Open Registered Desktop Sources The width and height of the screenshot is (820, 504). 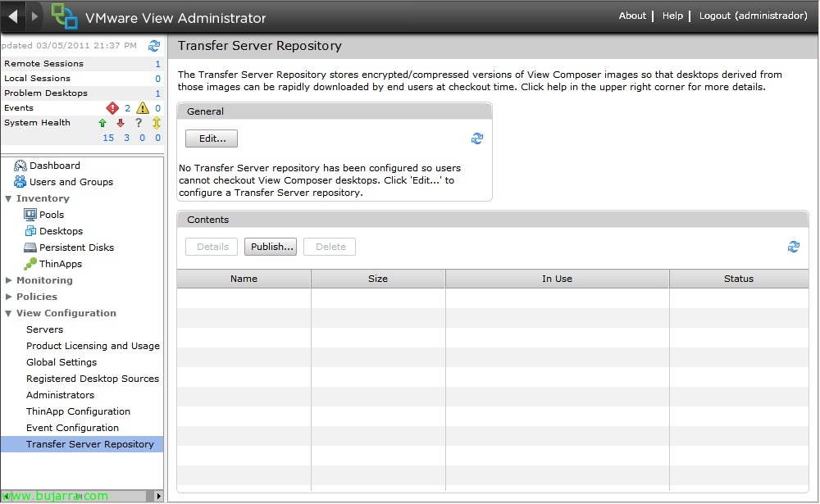(93, 379)
